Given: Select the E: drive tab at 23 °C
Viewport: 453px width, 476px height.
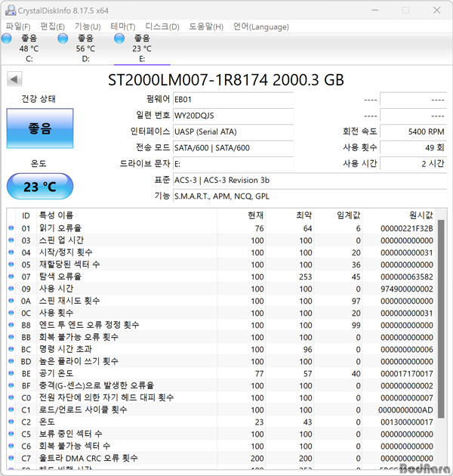Looking at the screenshot, I should tap(142, 48).
